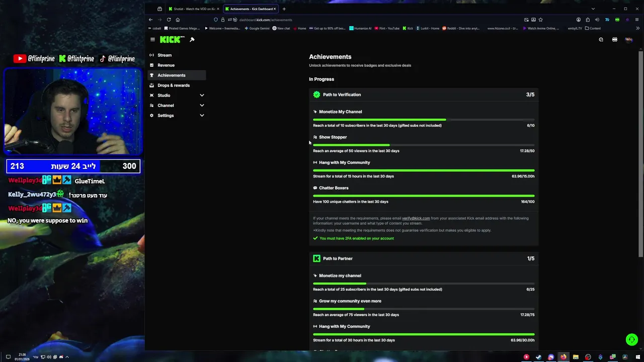Viewport: 644px width, 362px height.
Task: Click the Revenue icon in sidebar
Action: 151,65
